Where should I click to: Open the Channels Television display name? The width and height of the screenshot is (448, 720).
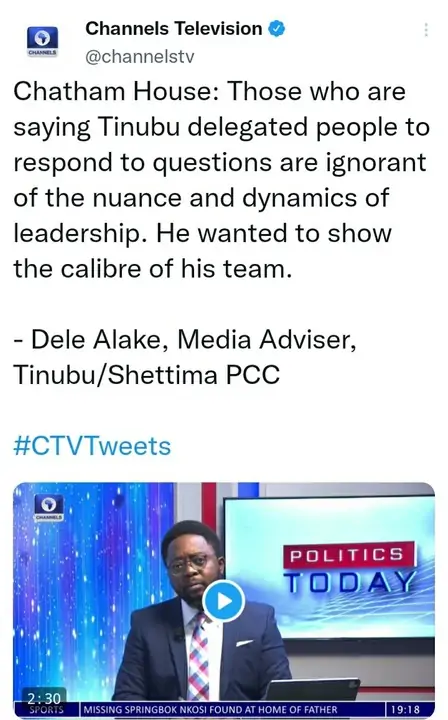174,28
